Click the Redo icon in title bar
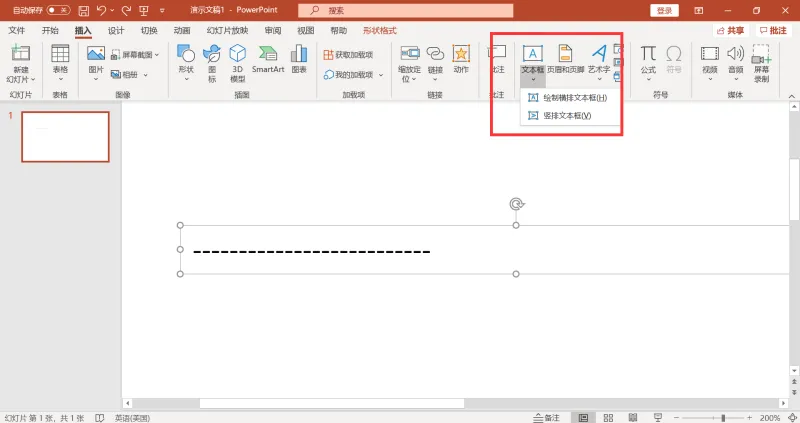 [x=127, y=10]
